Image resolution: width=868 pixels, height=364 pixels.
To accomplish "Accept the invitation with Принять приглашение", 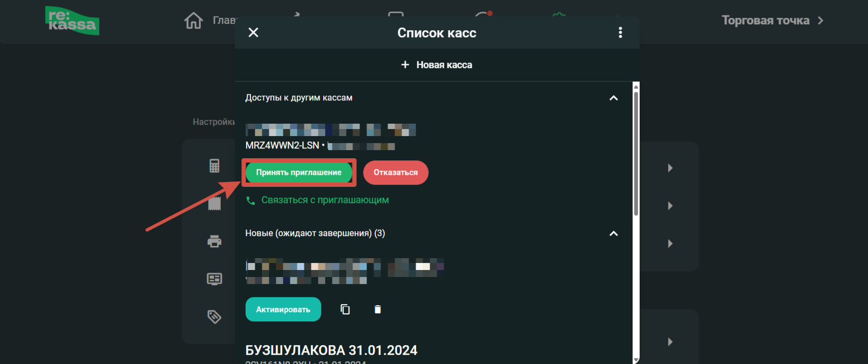I will coord(299,172).
